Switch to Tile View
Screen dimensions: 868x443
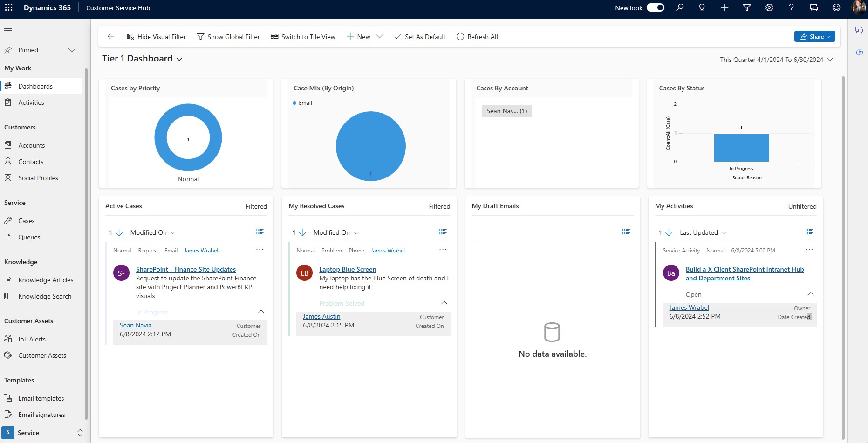point(303,37)
